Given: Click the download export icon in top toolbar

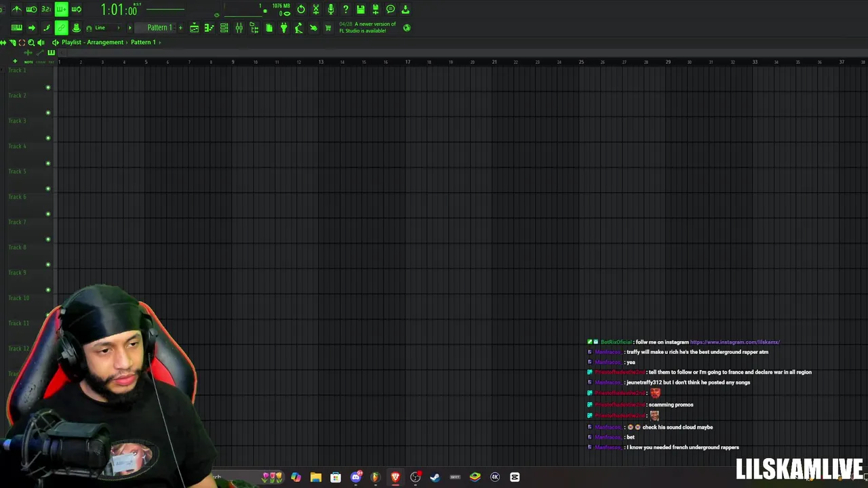Looking at the screenshot, I should coord(406,9).
